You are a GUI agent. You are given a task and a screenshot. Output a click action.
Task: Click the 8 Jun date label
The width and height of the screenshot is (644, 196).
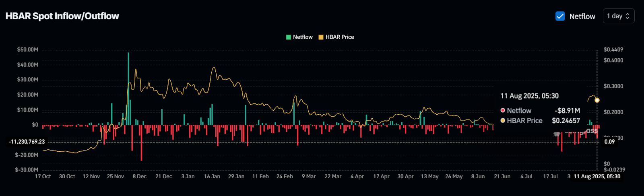tap(478, 177)
